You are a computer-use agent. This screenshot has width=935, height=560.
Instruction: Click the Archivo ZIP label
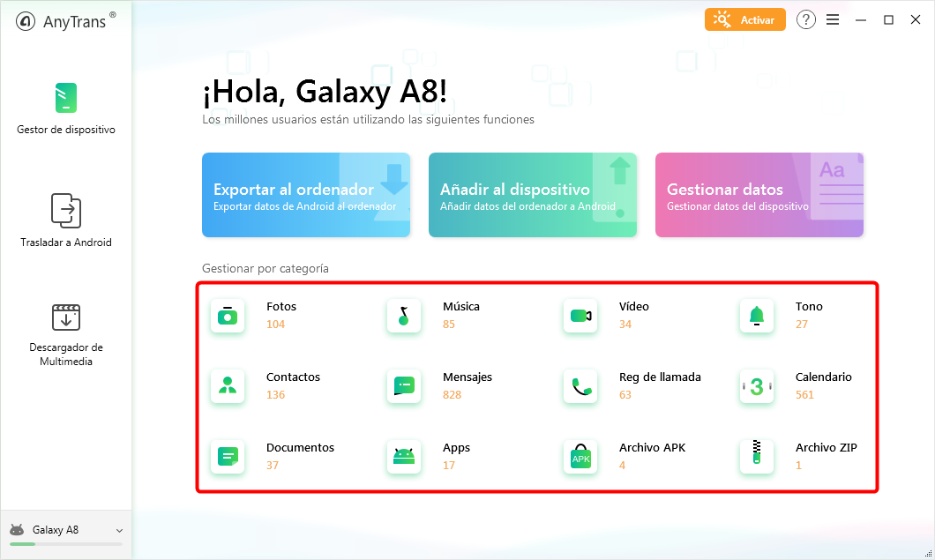(x=826, y=447)
